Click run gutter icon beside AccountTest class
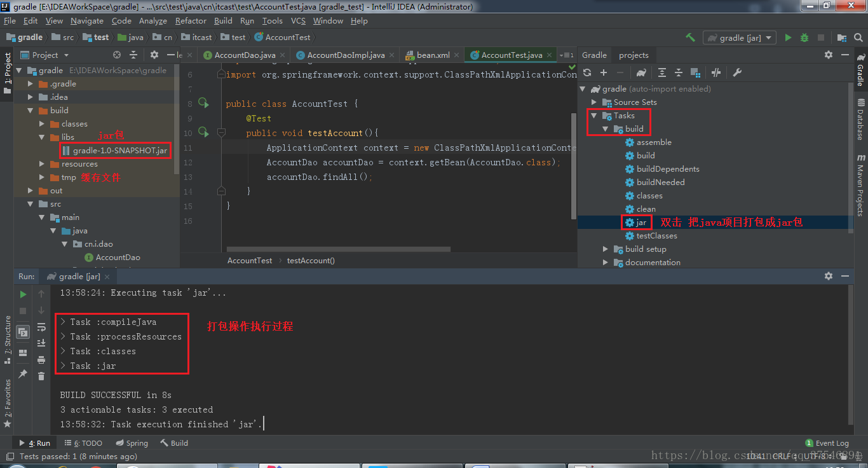Screen dimensions: 868x468 (x=203, y=102)
